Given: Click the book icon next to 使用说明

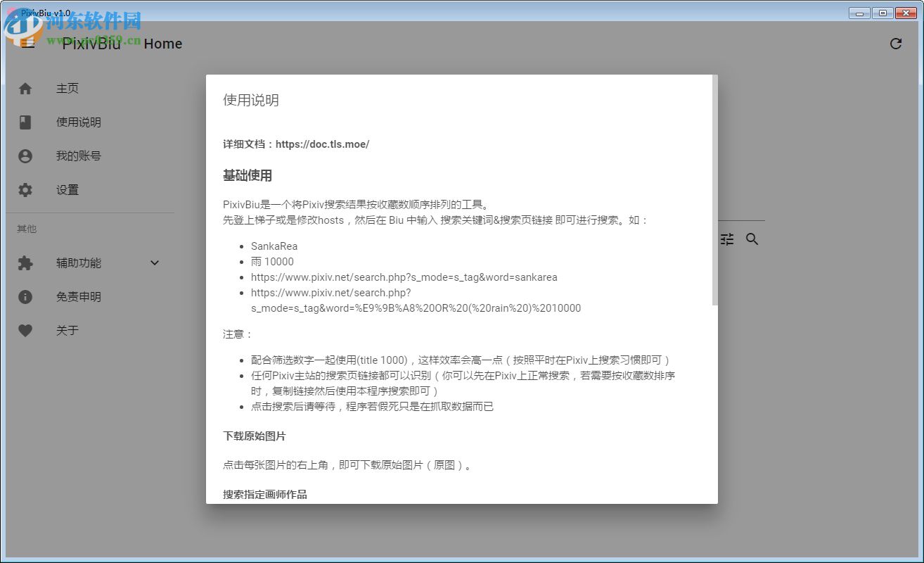Looking at the screenshot, I should pyautogui.click(x=25, y=122).
